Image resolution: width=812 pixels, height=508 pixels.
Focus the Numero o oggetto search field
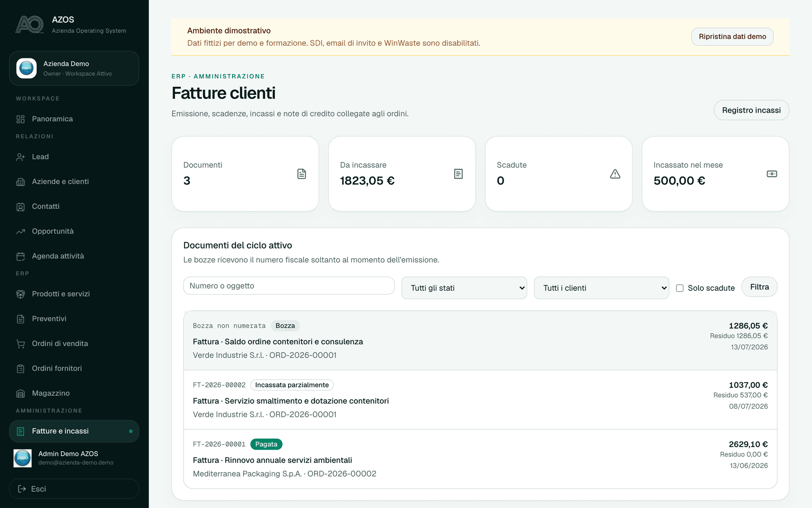(289, 286)
